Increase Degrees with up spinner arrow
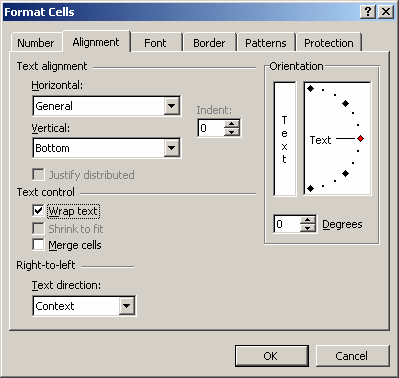399x378 pixels. point(307,220)
